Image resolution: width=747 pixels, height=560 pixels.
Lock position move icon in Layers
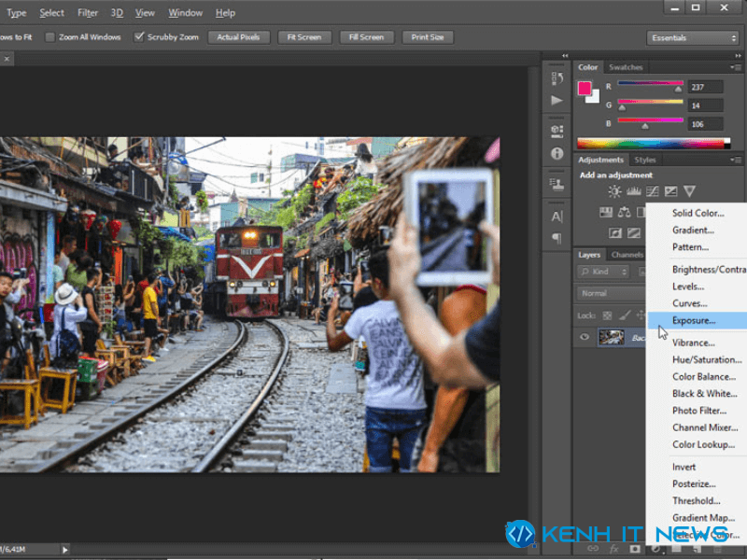coord(641,315)
